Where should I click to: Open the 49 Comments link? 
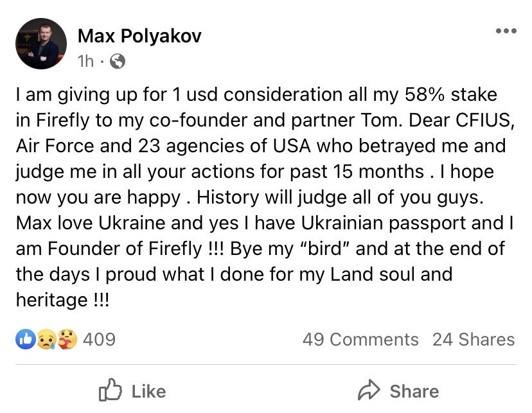pyautogui.click(x=360, y=339)
